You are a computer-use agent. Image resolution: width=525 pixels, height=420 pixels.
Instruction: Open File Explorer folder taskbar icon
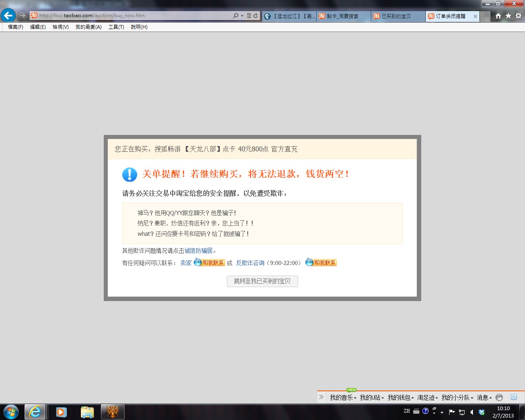point(87,412)
